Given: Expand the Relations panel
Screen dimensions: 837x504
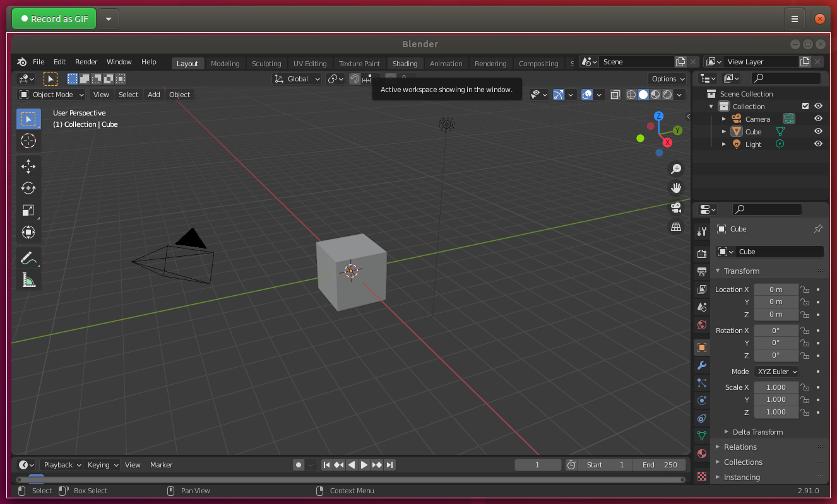Looking at the screenshot, I should click(x=740, y=447).
